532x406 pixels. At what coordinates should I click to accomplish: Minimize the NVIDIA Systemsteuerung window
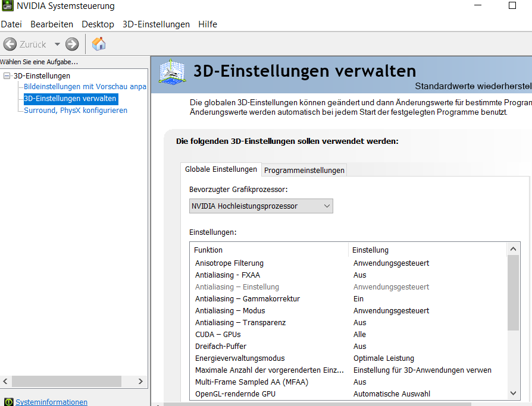(x=478, y=5)
